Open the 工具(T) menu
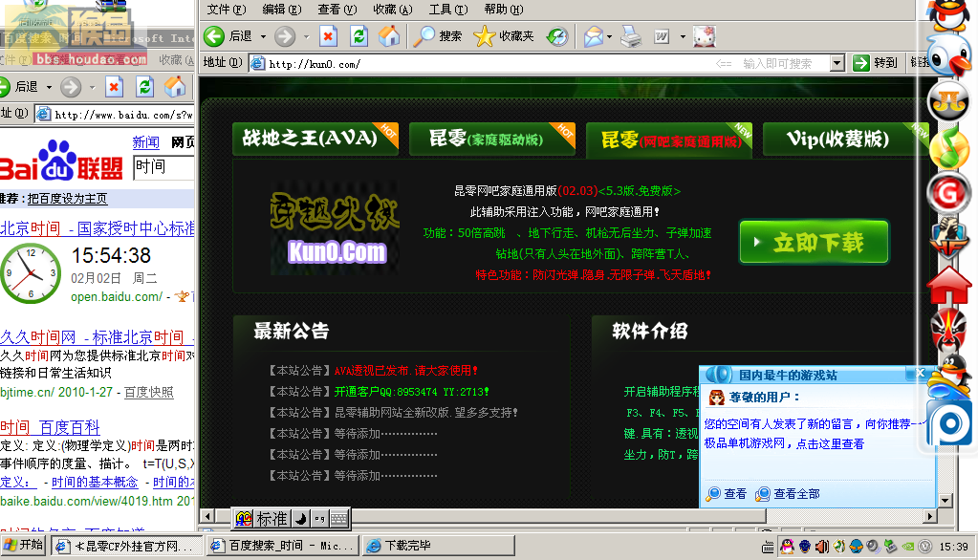Image resolution: width=978 pixels, height=560 pixels. pyautogui.click(x=448, y=10)
